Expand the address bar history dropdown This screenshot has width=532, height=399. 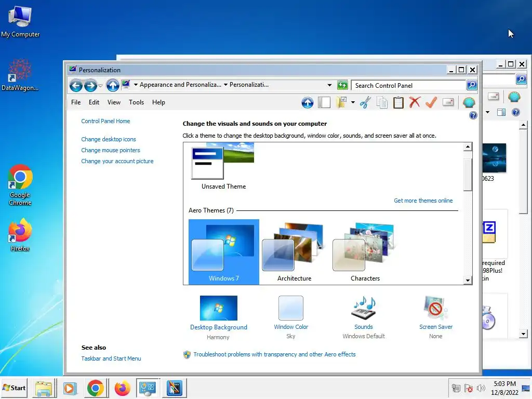point(329,85)
